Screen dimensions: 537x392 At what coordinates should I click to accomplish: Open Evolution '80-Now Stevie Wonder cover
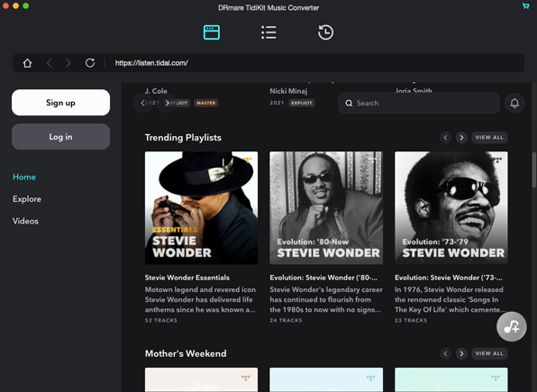[x=326, y=208]
